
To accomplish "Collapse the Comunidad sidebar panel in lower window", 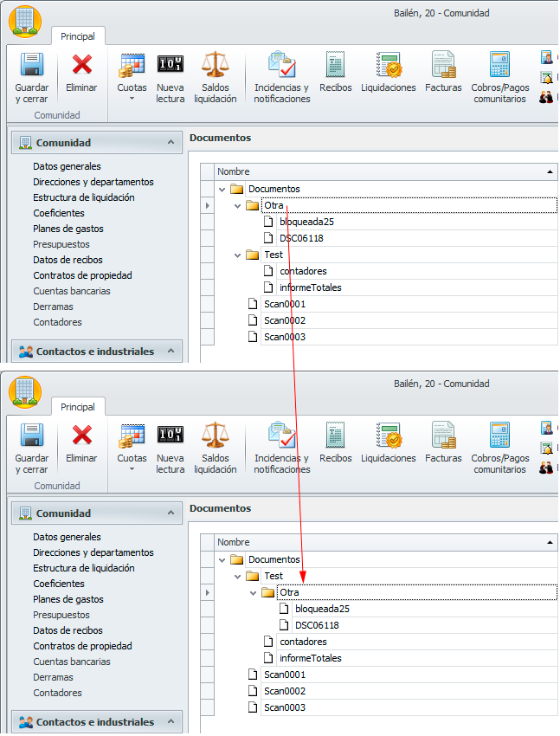I will click(171, 513).
